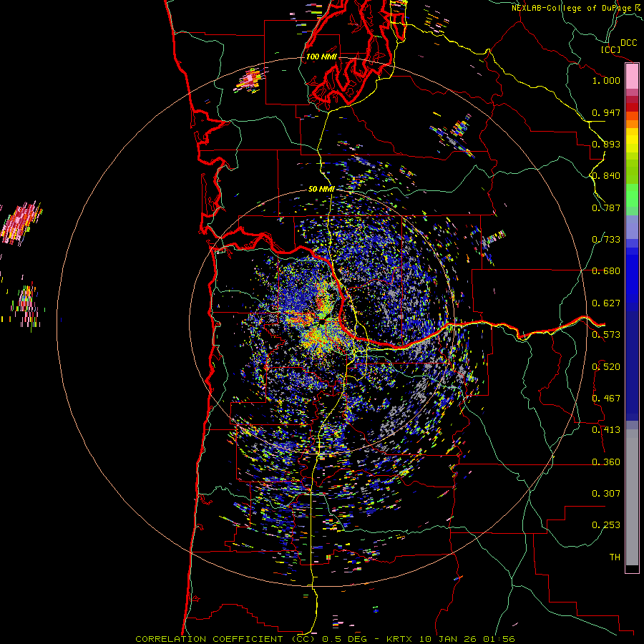The image size is (644, 644).
Task: Click the 0.787 legend value
Action: (606, 208)
